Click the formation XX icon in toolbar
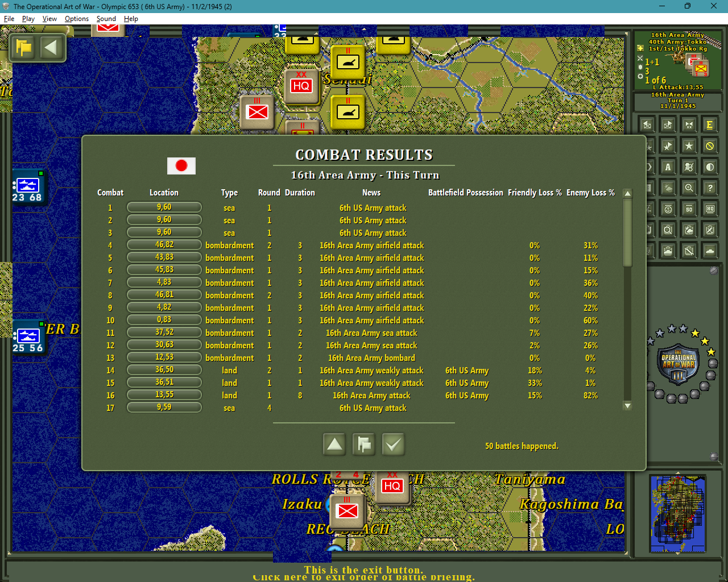Image resolution: width=728 pixels, height=582 pixels. pos(689,124)
